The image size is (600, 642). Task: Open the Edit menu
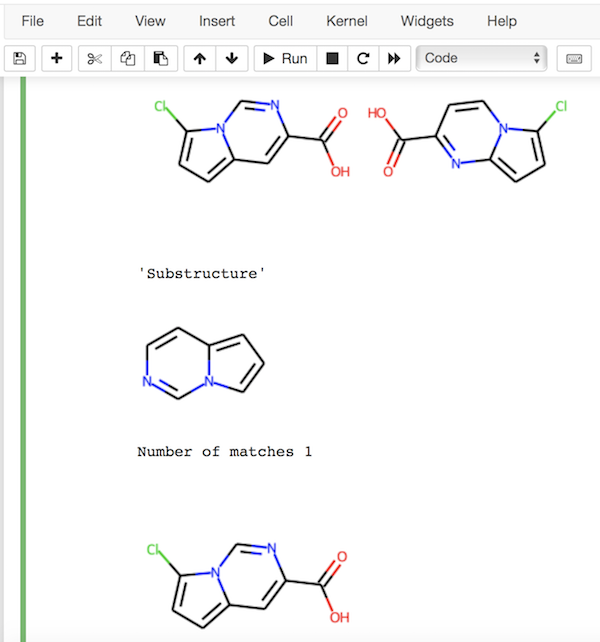89,21
